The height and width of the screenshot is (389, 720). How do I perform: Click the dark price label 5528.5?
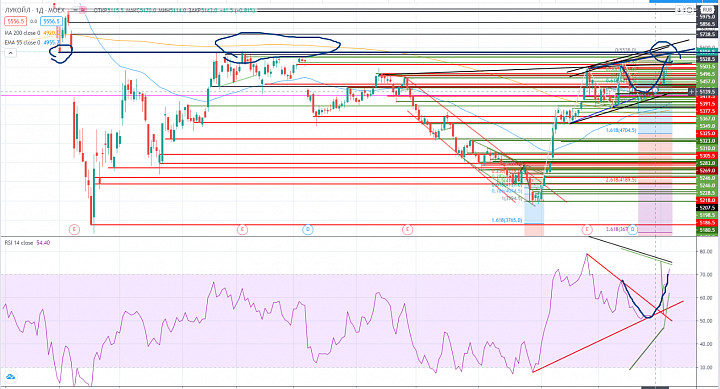click(707, 59)
